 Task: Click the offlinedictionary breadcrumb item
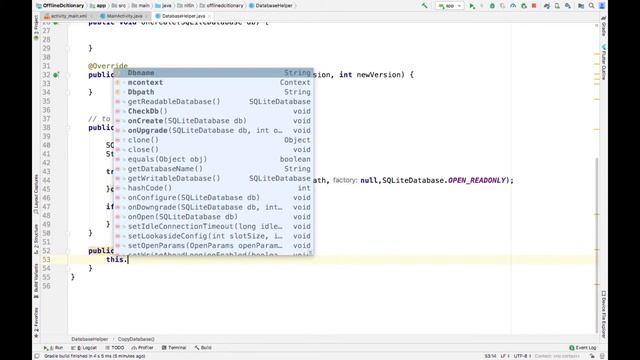coord(222,6)
